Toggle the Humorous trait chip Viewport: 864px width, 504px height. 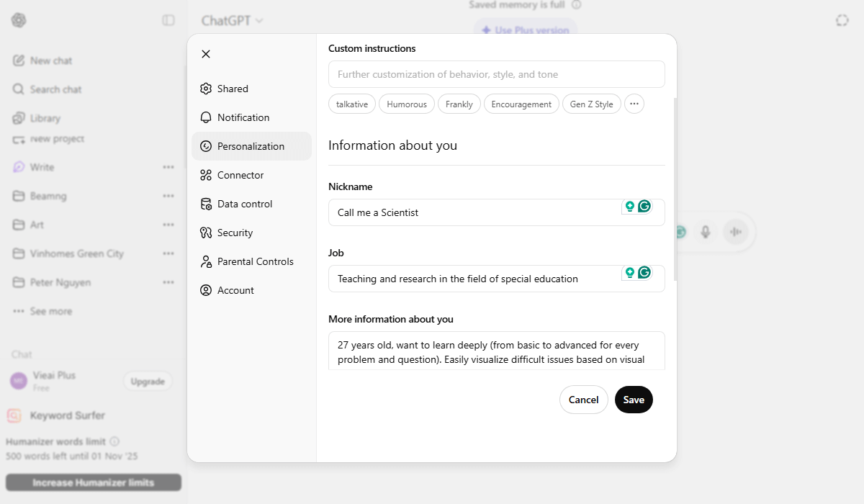coord(406,104)
